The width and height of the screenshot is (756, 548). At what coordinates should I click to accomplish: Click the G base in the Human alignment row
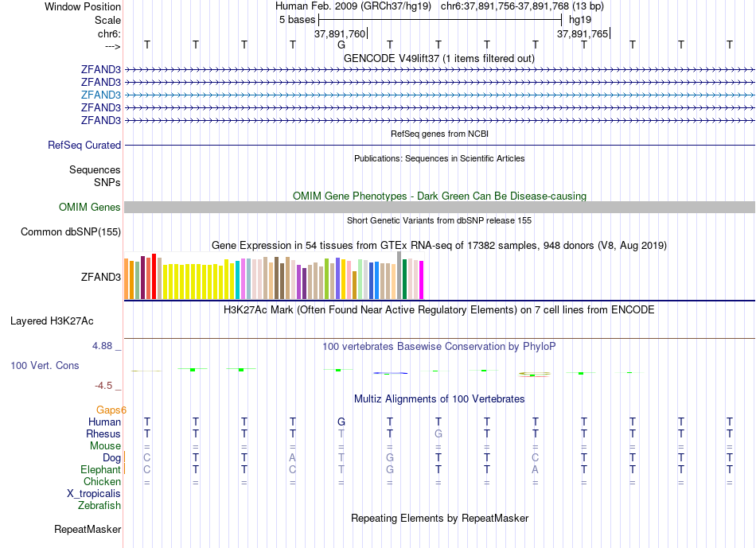click(x=341, y=422)
